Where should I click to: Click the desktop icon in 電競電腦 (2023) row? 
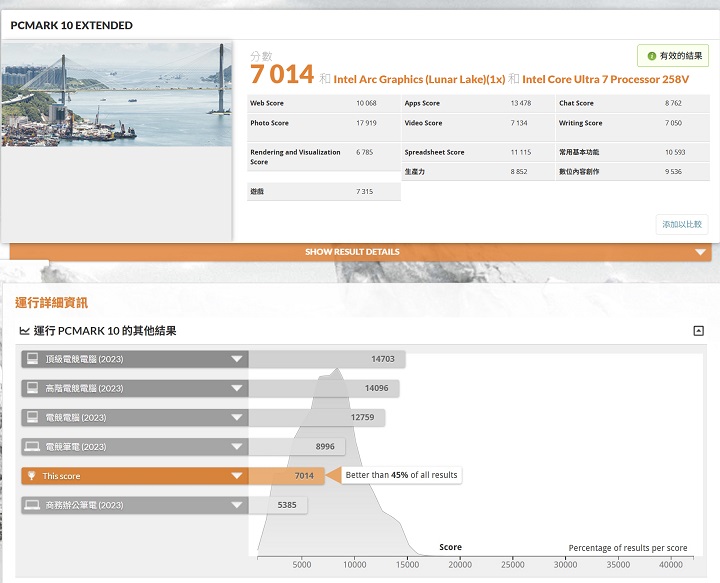(33, 417)
